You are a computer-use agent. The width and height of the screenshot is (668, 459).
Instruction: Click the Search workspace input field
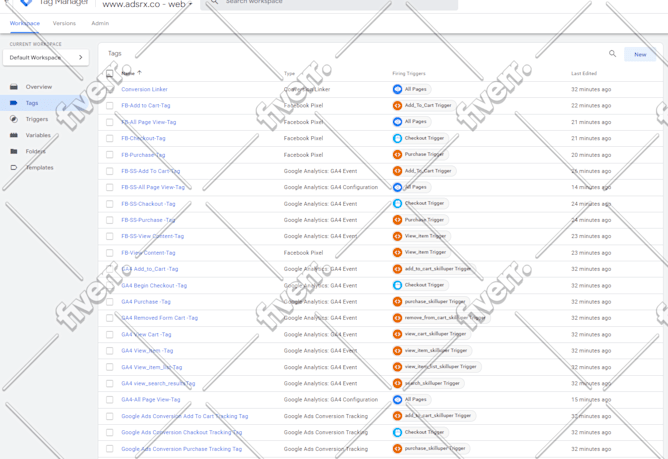coord(329,3)
